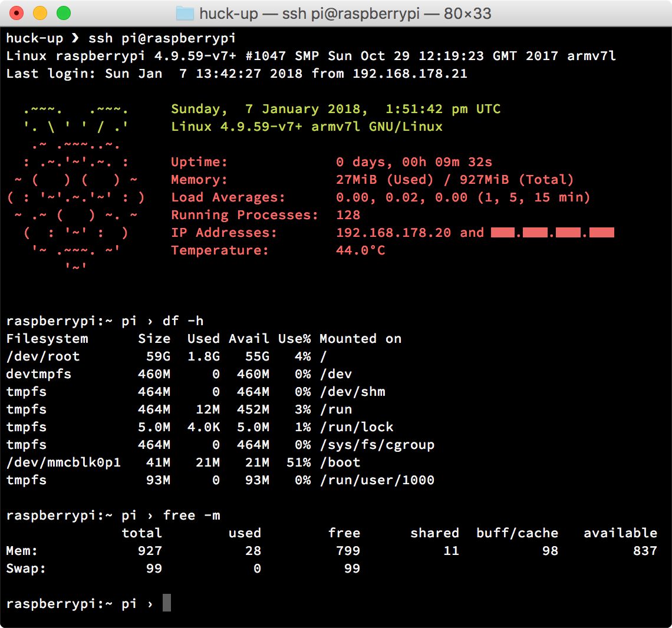672x628 pixels.
Task: Click the '/dev/root' filesystem row
Action: [x=167, y=356]
